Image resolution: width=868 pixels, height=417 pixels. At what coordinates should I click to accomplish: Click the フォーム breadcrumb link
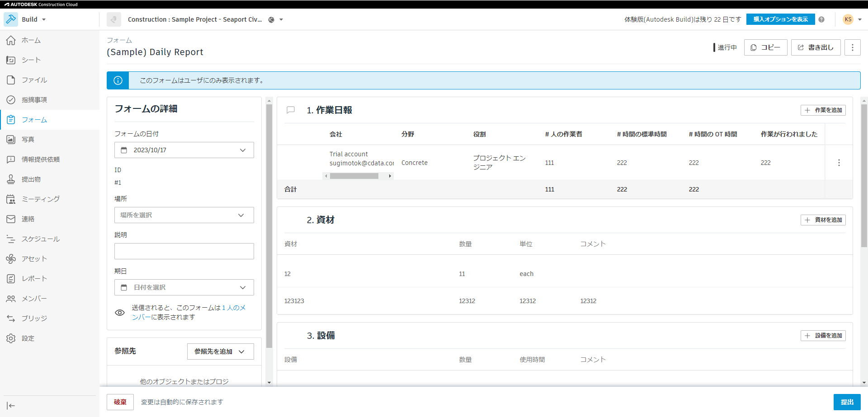click(x=119, y=40)
